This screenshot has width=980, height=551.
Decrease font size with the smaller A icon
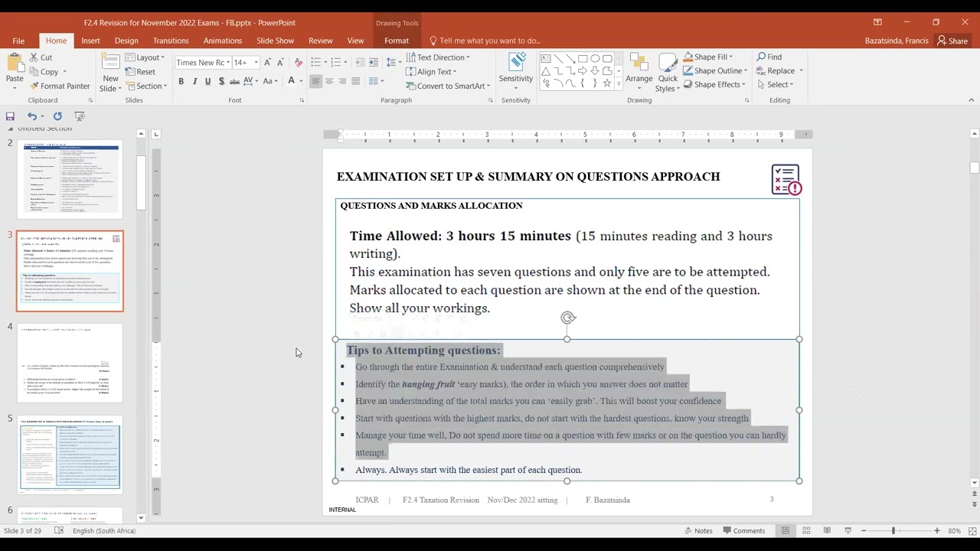coord(281,62)
